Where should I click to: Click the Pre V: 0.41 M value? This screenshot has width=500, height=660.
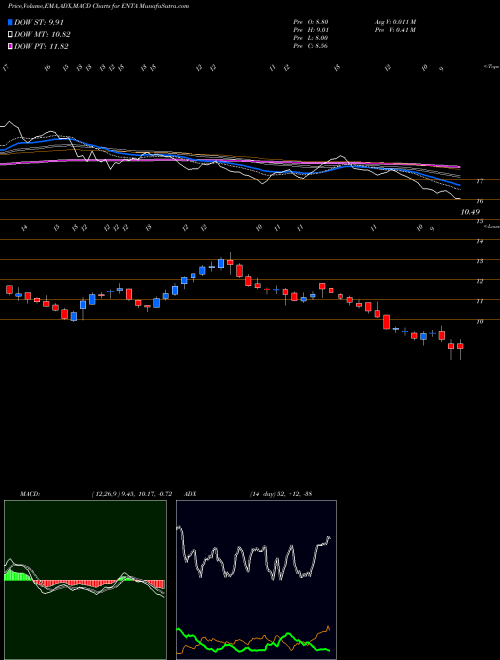tap(394, 30)
